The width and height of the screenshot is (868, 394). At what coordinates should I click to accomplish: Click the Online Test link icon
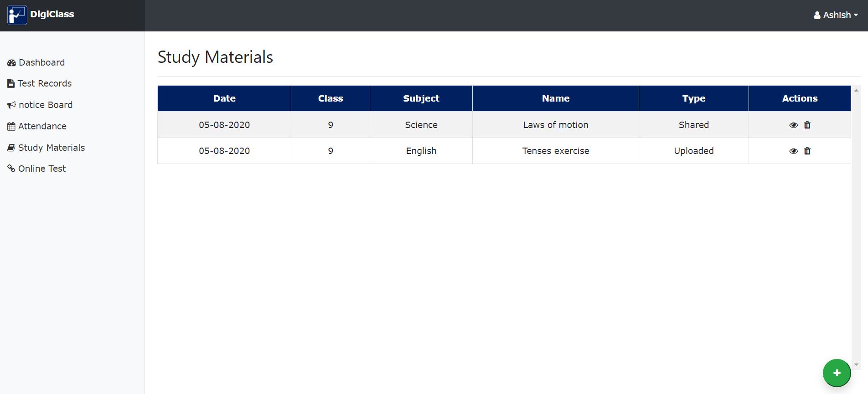pyautogui.click(x=11, y=169)
